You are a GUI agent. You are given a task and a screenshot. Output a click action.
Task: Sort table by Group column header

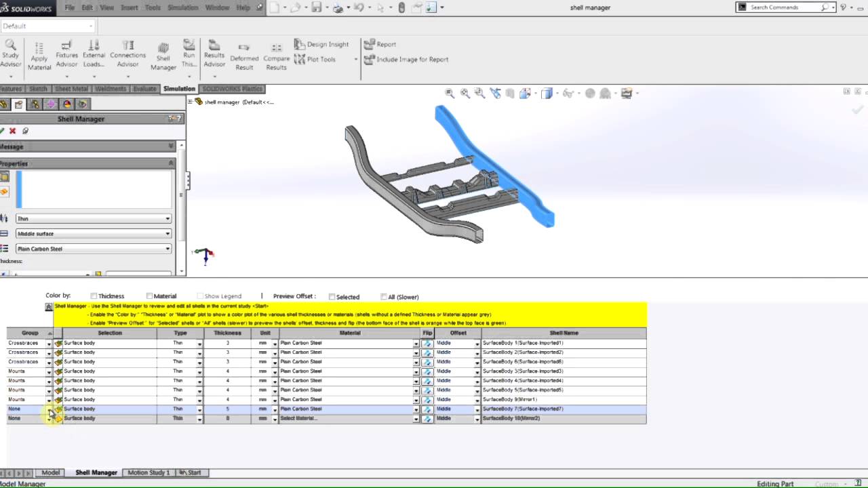click(30, 333)
